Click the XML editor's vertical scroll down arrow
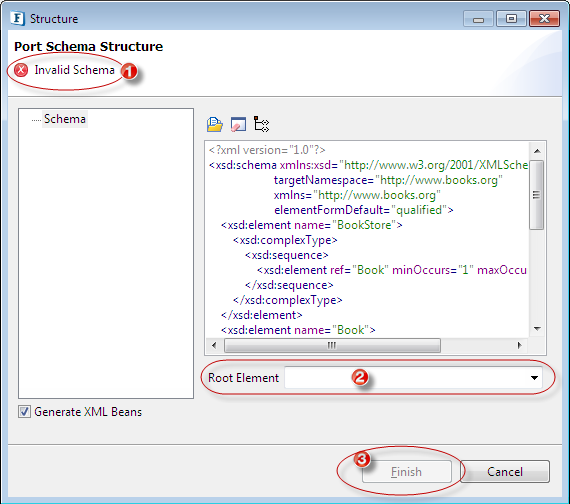 pos(537,329)
